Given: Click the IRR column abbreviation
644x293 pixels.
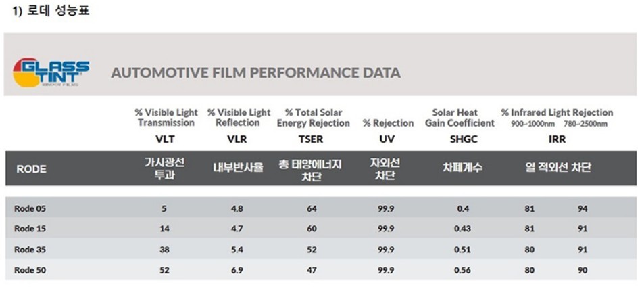Looking at the screenshot, I should click(556, 139).
